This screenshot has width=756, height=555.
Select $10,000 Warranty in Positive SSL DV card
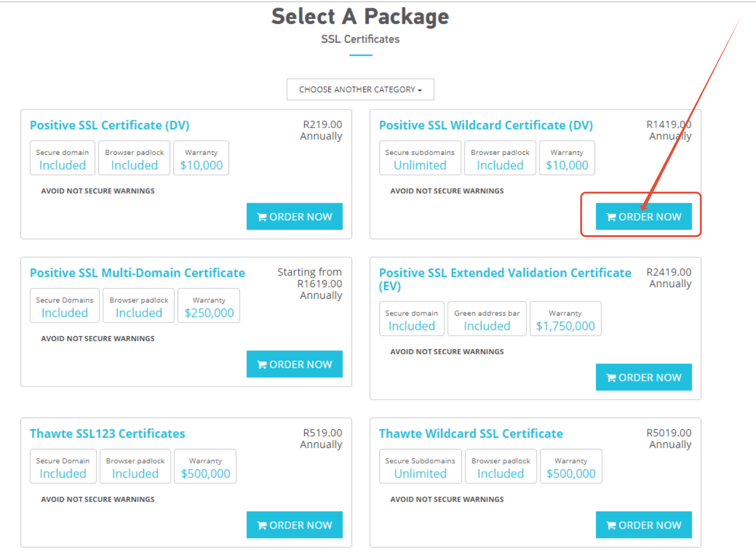click(x=201, y=158)
